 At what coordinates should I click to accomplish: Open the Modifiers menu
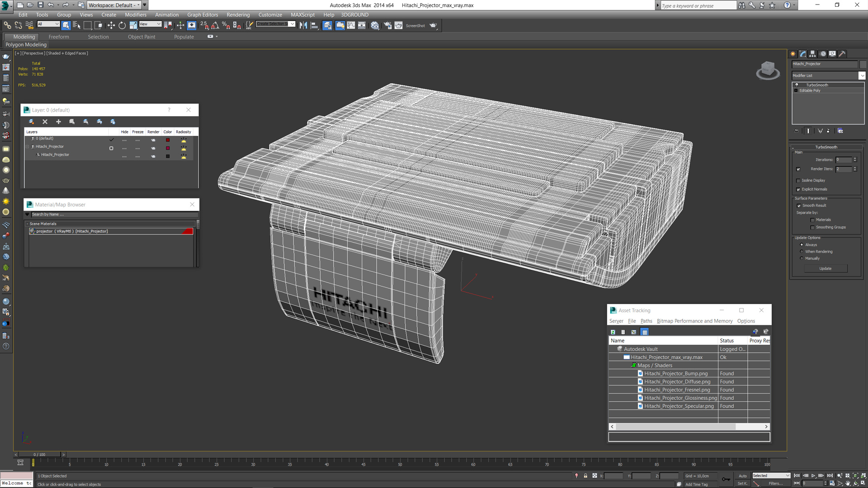tap(136, 15)
